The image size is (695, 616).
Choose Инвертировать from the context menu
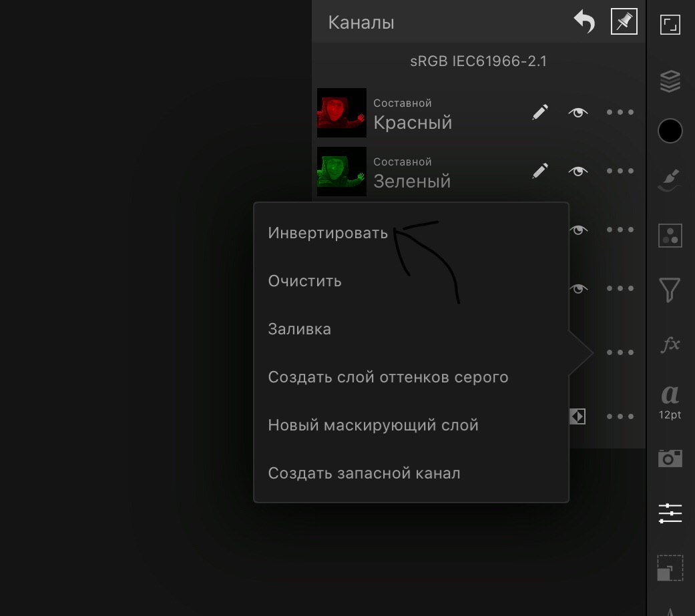[x=328, y=233]
